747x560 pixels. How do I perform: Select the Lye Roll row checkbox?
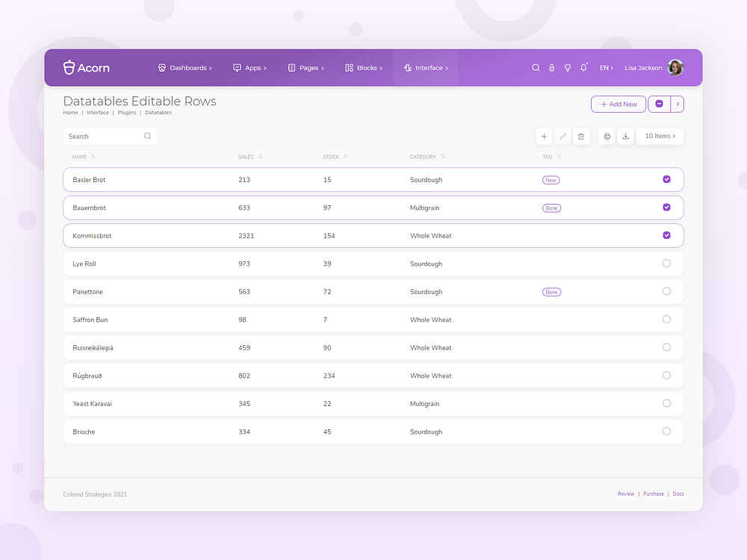pos(666,264)
